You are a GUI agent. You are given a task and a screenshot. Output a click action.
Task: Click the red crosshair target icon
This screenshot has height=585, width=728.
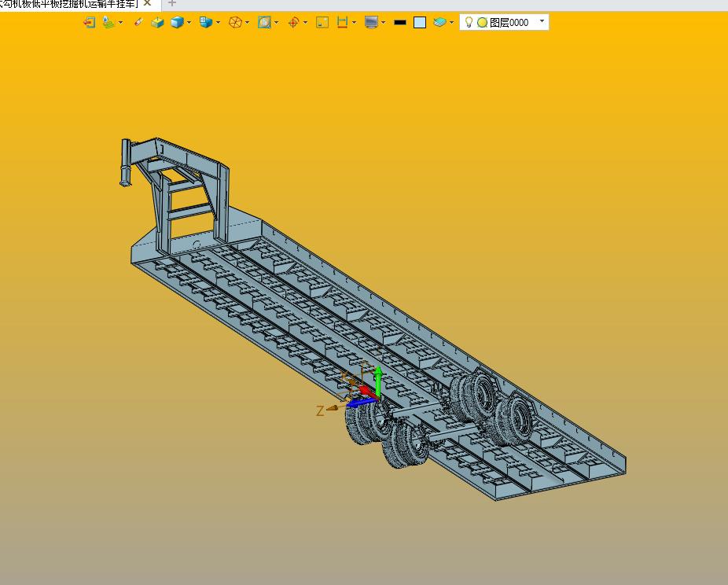pos(293,22)
